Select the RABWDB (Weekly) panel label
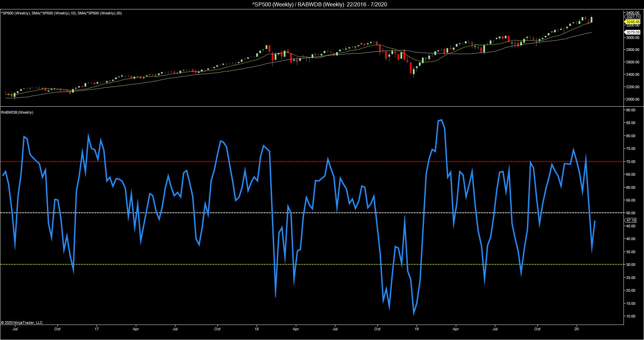The width and height of the screenshot is (644, 340). [17, 112]
